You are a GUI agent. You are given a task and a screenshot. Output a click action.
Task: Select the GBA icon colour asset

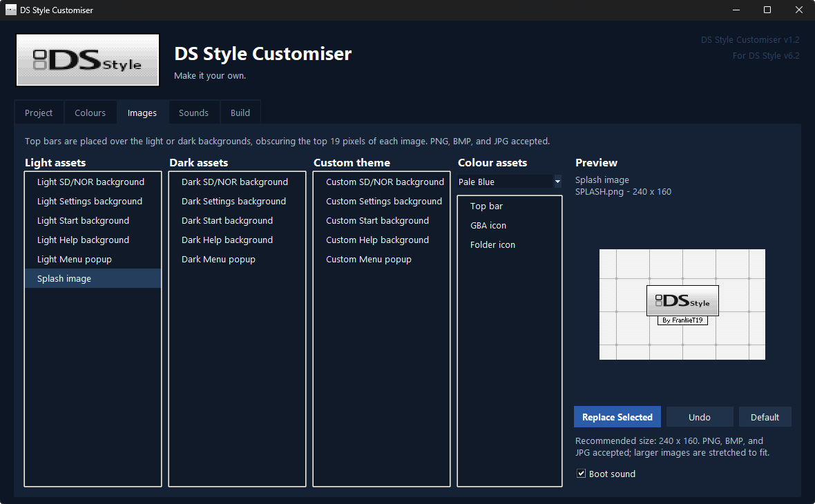tap(510, 225)
